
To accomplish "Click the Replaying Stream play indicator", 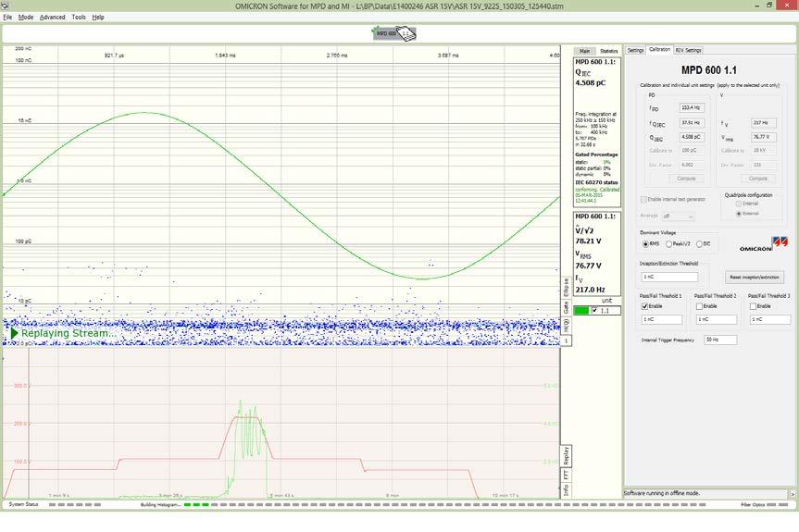I will point(14,333).
